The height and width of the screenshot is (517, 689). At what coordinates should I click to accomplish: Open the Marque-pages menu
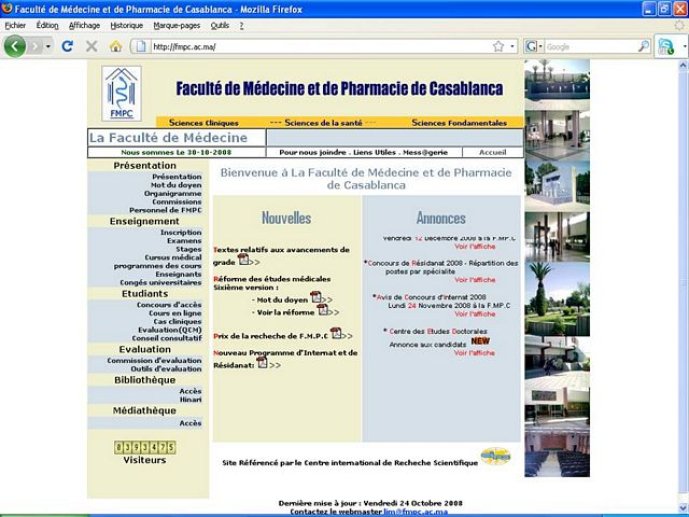pos(177,25)
